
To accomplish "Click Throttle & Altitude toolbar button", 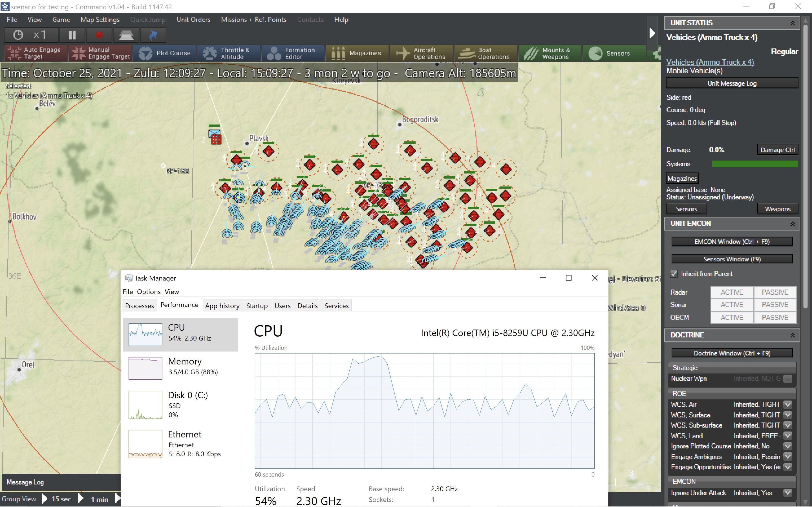I will point(228,53).
